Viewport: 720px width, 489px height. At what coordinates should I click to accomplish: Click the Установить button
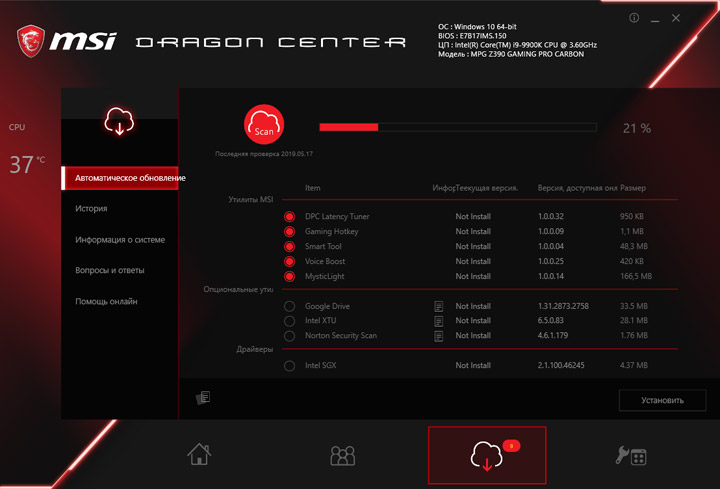click(662, 400)
